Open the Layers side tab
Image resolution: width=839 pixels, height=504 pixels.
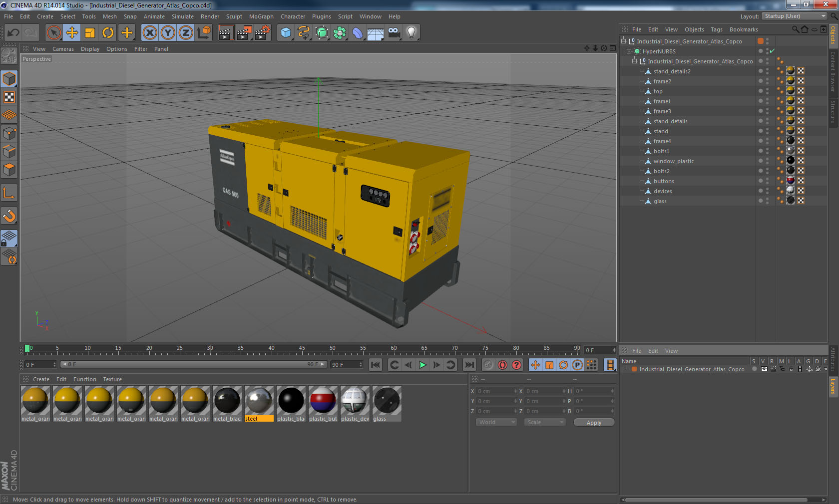(833, 387)
